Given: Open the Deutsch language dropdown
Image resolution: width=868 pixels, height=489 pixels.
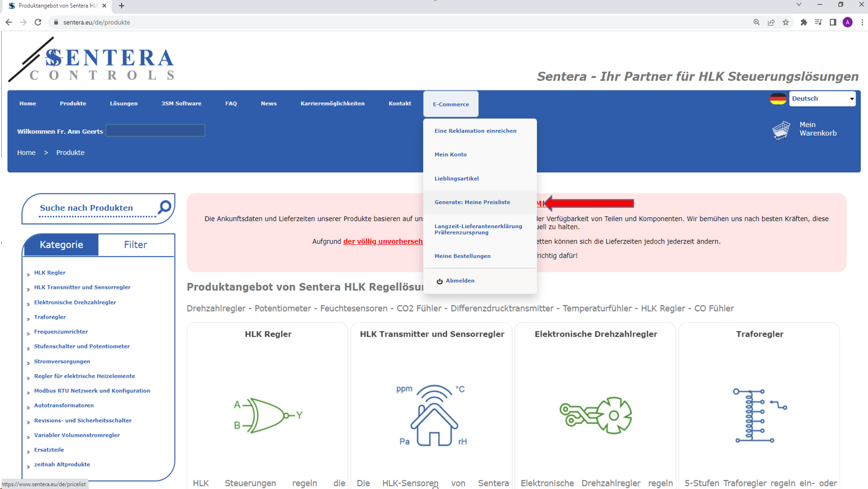Looking at the screenshot, I should [822, 98].
